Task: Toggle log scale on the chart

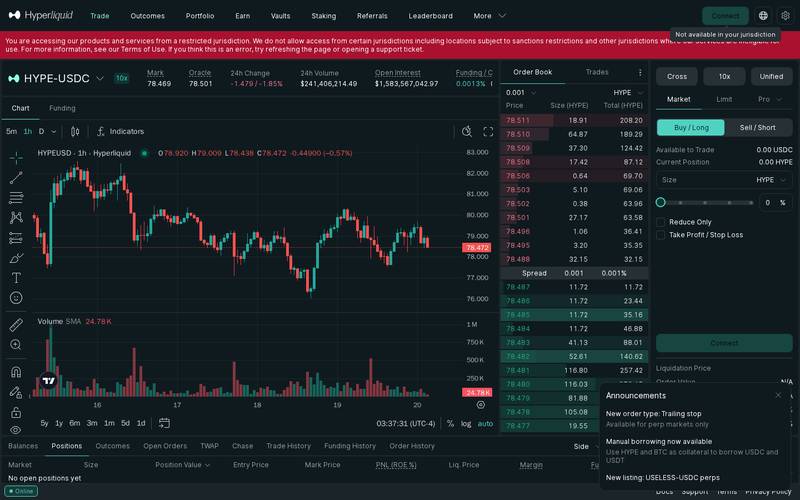Action: pos(466,423)
